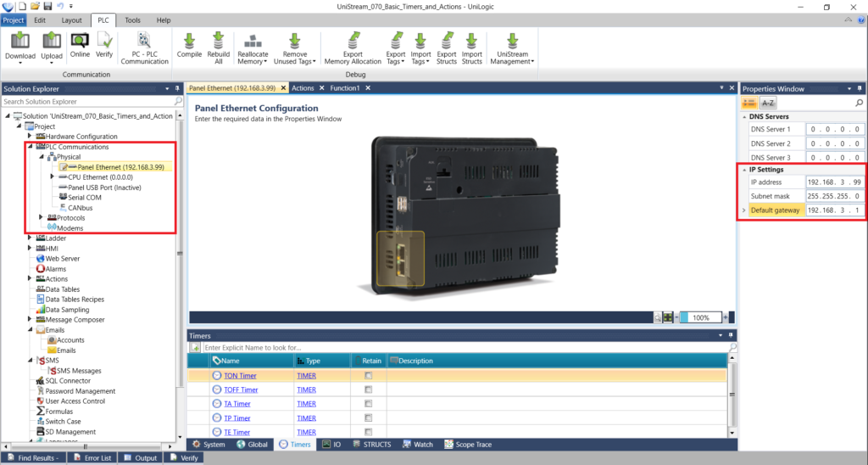Image resolution: width=868 pixels, height=465 pixels.
Task: Open the TON Timer link
Action: coord(240,376)
